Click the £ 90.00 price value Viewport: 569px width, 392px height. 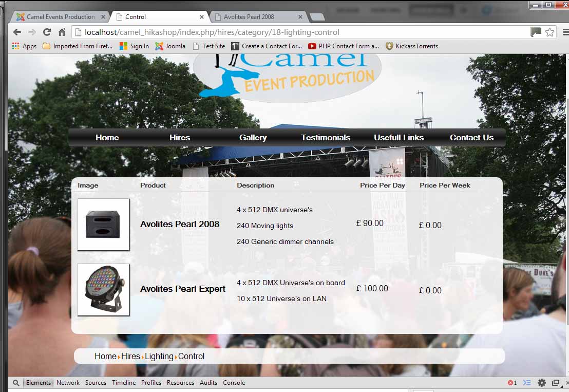click(370, 223)
